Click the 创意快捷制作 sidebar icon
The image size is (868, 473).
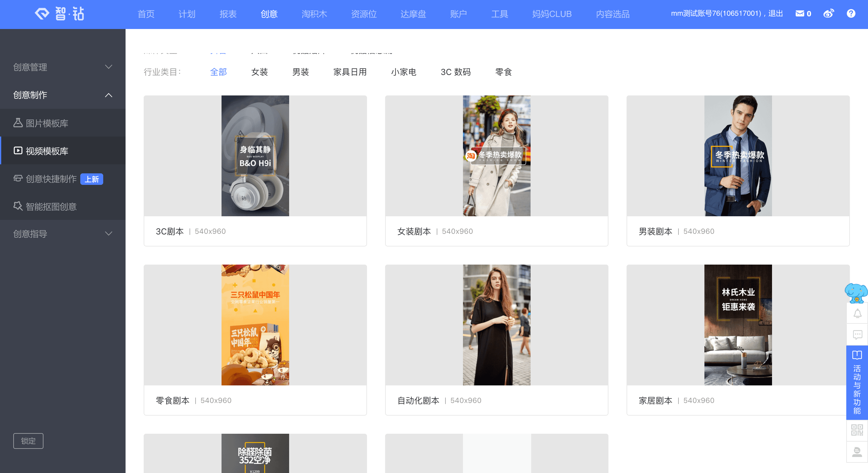pos(18,178)
